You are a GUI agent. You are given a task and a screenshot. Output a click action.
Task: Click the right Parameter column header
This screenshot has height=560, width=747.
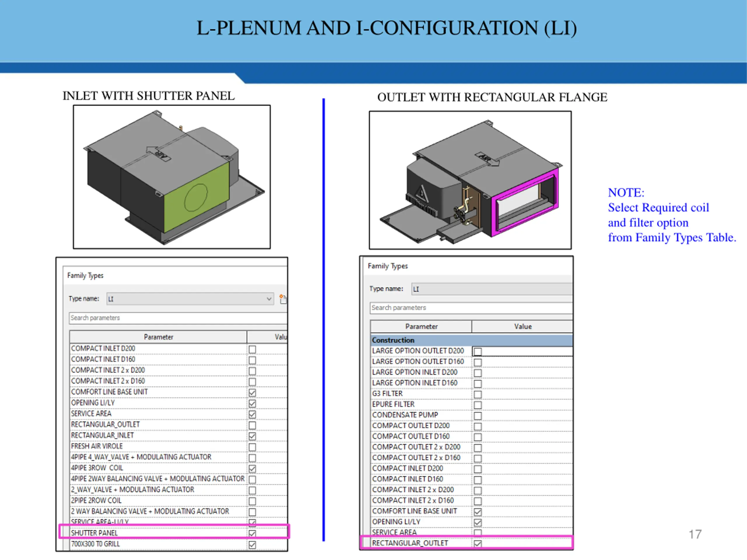pyautogui.click(x=421, y=326)
